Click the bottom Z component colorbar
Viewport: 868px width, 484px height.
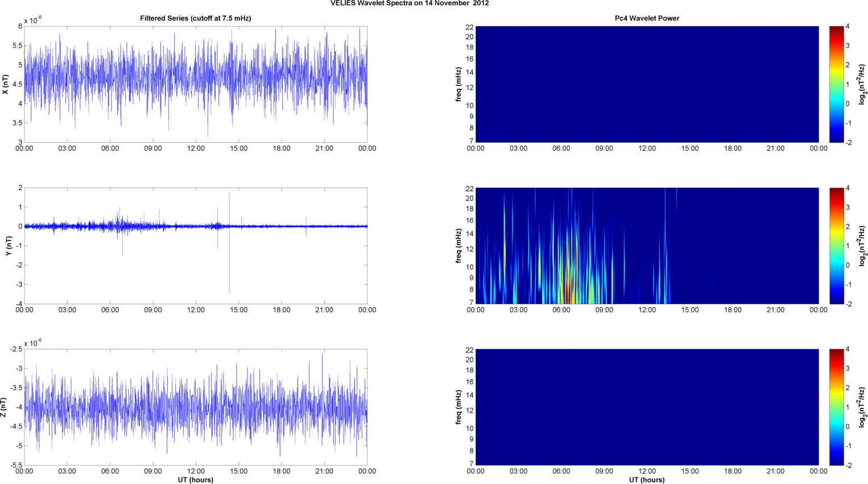click(836, 407)
